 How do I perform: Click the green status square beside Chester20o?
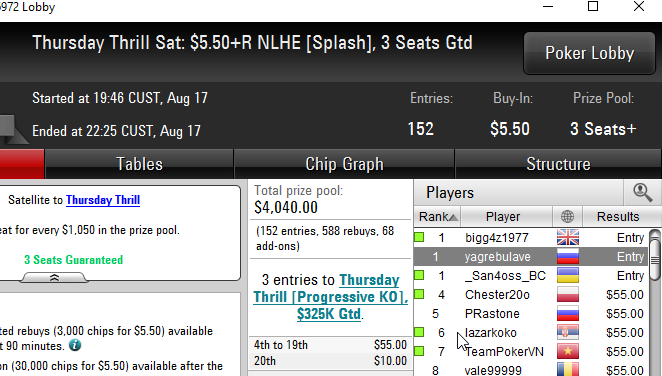419,294
